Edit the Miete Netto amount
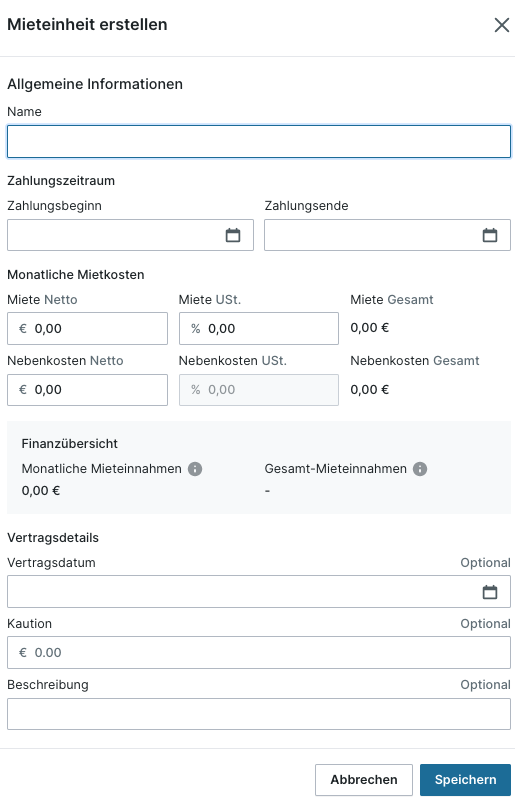Screen dimensions: 515x800 pyautogui.click(x=87, y=329)
